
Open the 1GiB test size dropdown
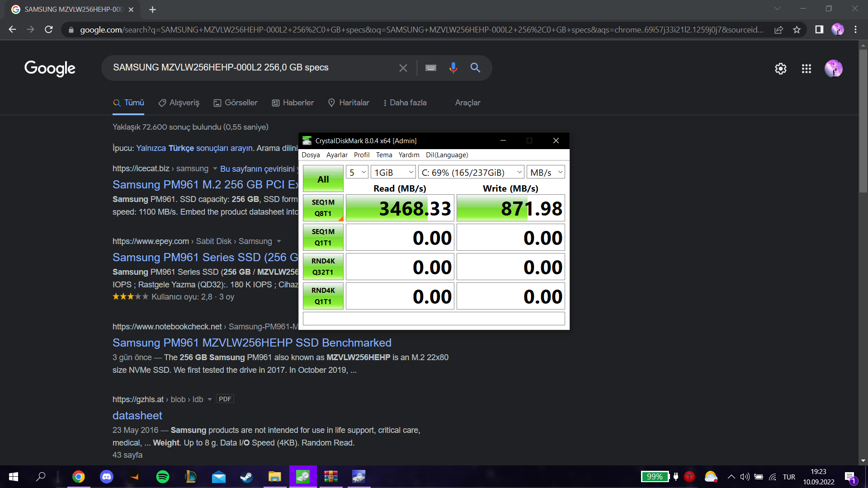[x=393, y=173]
